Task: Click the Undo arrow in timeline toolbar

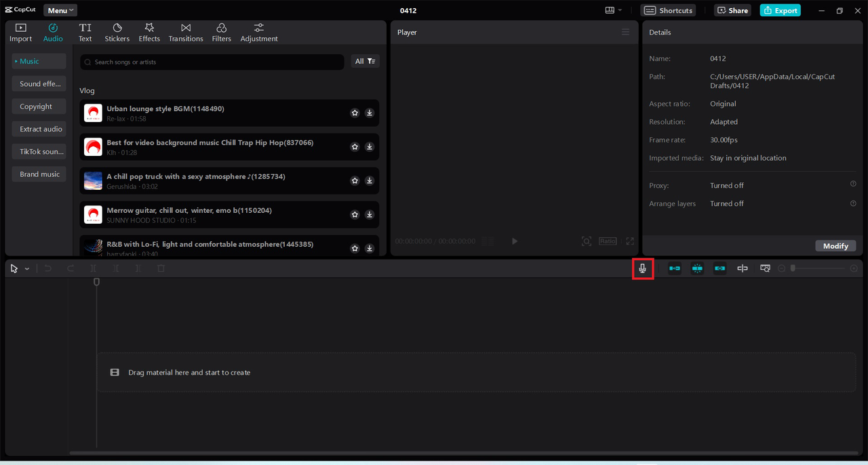Action: [48, 268]
